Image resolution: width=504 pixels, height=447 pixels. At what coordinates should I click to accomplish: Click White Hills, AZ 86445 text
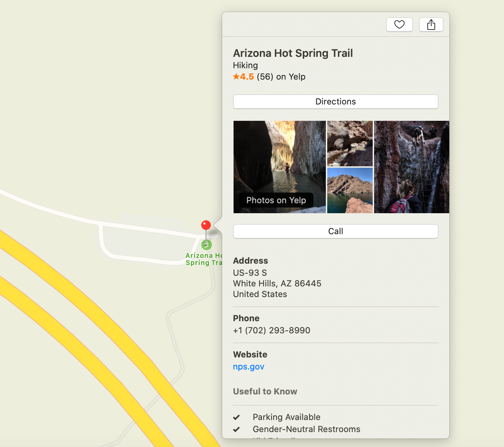point(277,284)
